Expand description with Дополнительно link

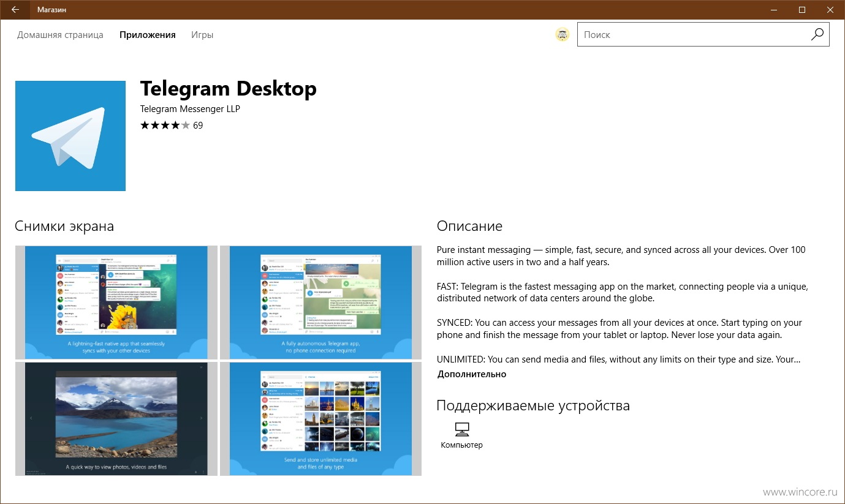point(472,374)
